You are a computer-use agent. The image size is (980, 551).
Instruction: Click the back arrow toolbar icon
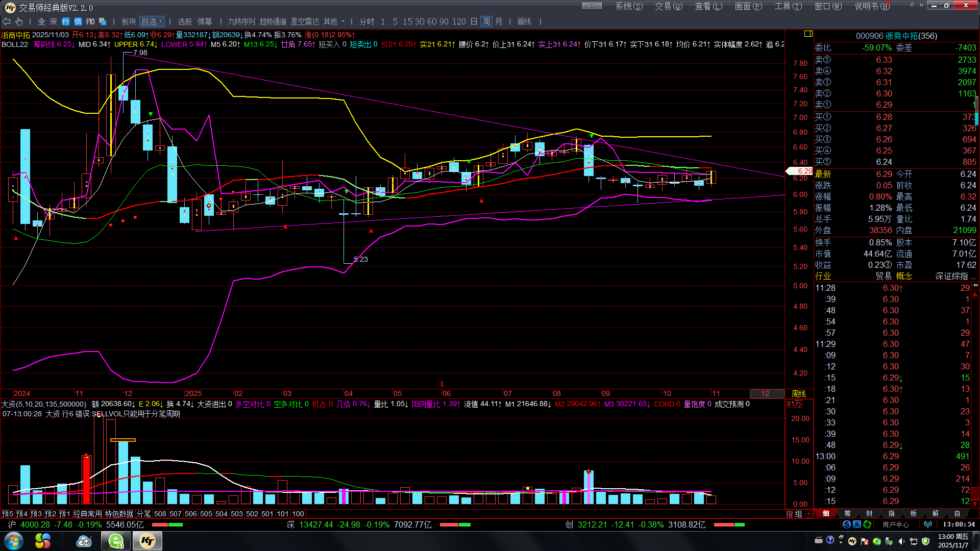coord(7,21)
